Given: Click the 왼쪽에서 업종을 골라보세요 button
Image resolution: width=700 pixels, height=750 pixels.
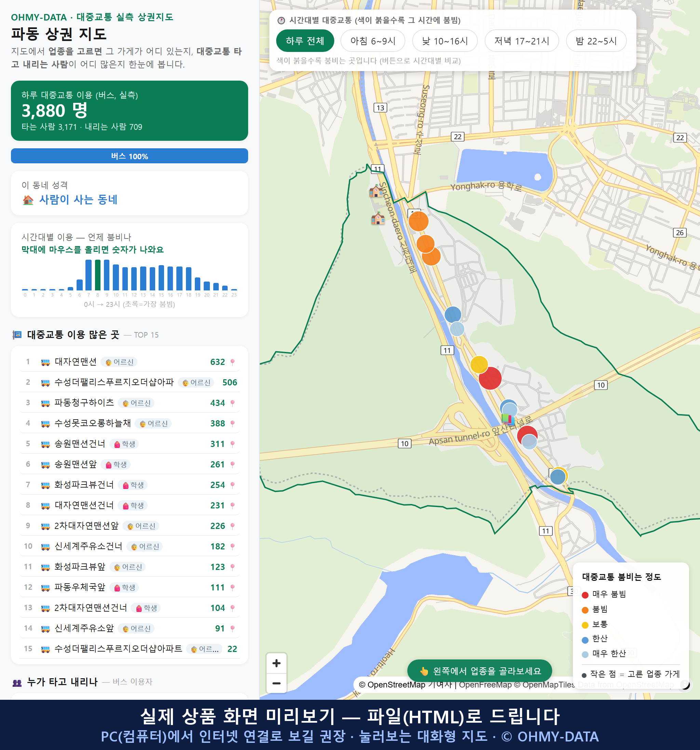Looking at the screenshot, I should tap(479, 671).
